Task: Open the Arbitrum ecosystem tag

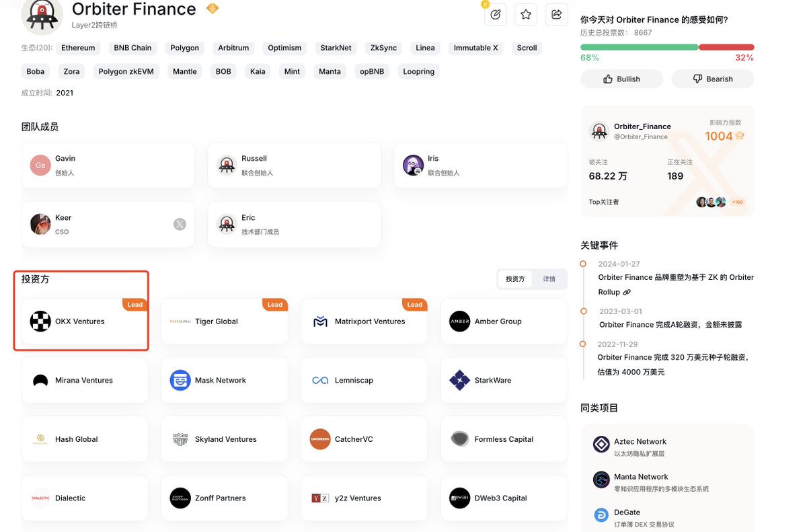Action: [233, 48]
